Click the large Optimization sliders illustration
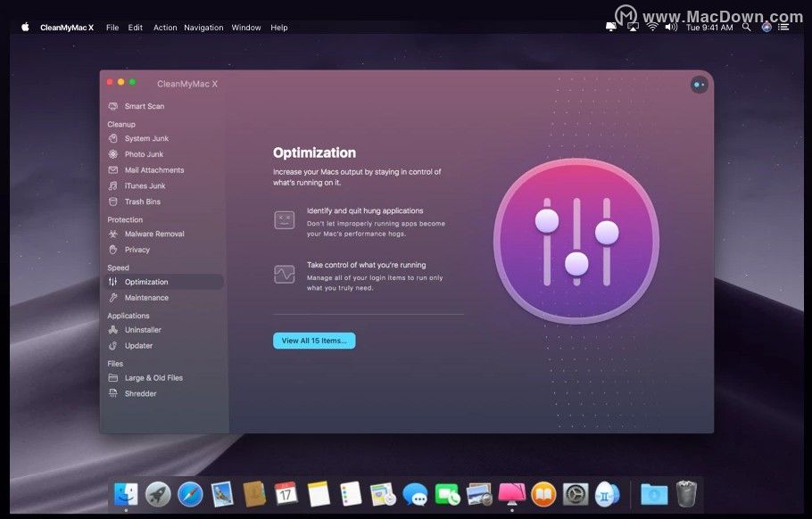812x519 pixels. 576,241
